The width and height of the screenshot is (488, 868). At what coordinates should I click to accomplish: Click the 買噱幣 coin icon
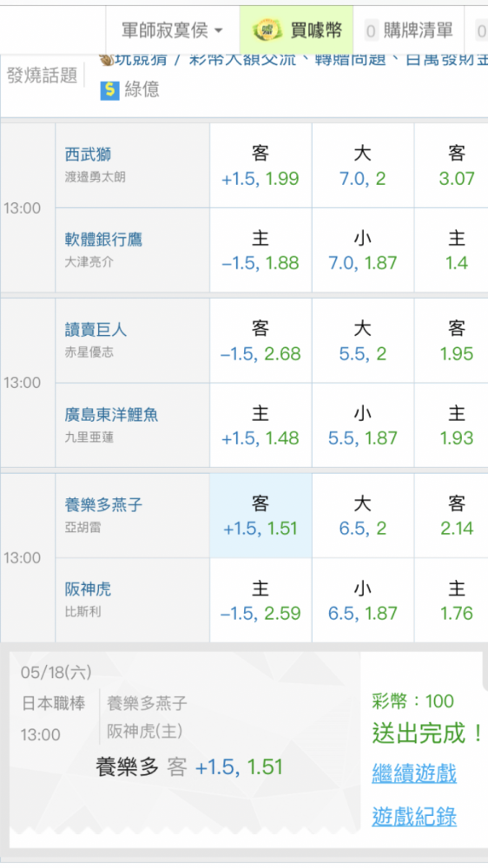[x=267, y=30]
